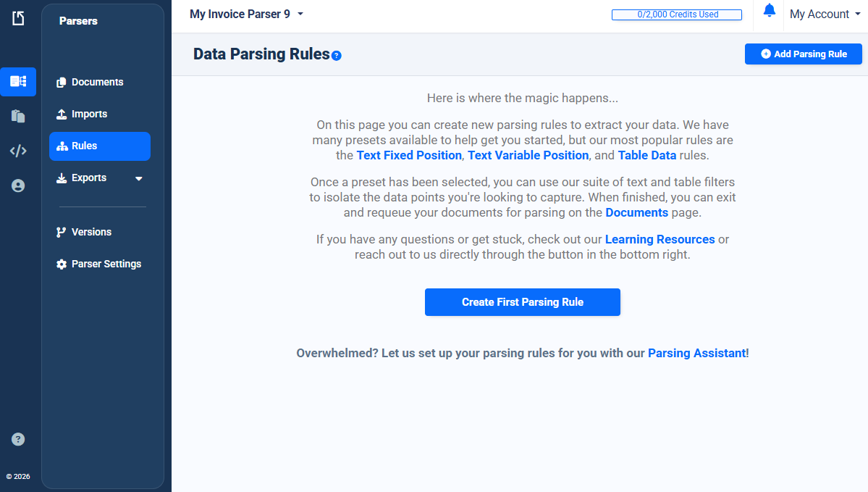Viewport: 868px width, 492px height.
Task: Select Imports in the sidebar
Action: (89, 114)
